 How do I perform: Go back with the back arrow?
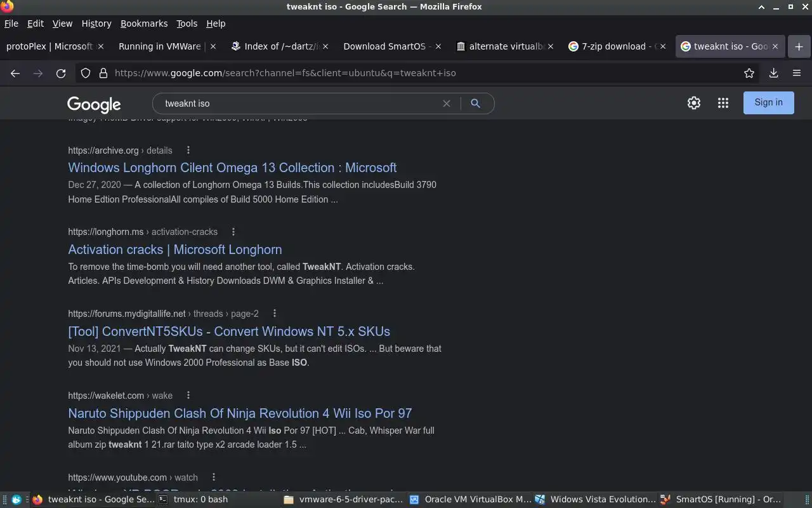tap(15, 73)
